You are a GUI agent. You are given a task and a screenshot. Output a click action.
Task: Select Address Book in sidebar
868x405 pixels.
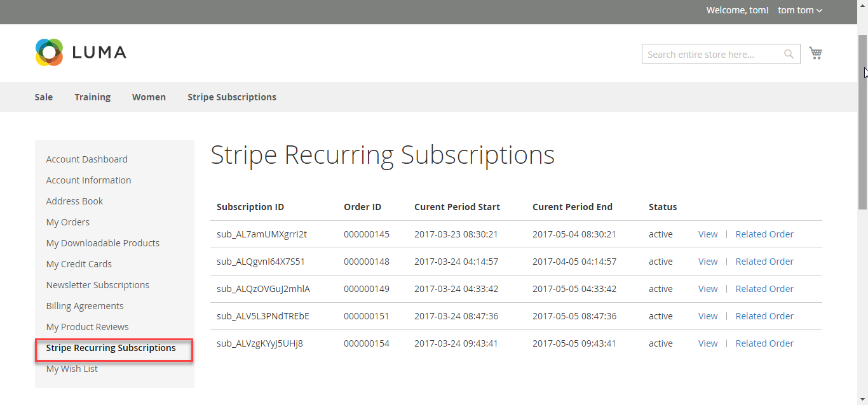point(74,201)
